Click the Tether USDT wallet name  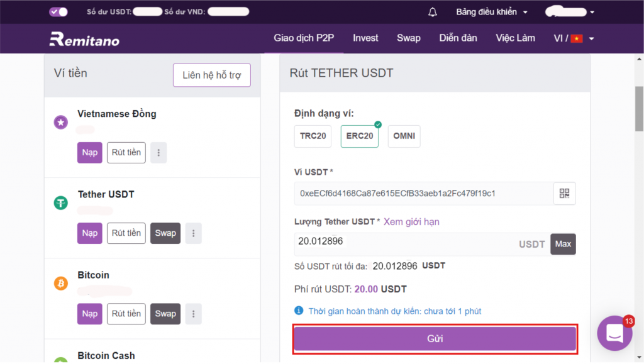tap(106, 194)
